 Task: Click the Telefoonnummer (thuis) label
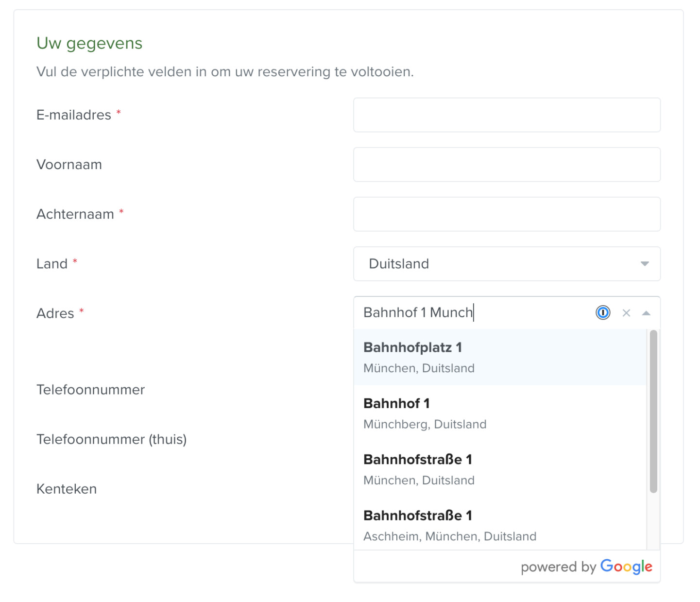click(x=111, y=439)
